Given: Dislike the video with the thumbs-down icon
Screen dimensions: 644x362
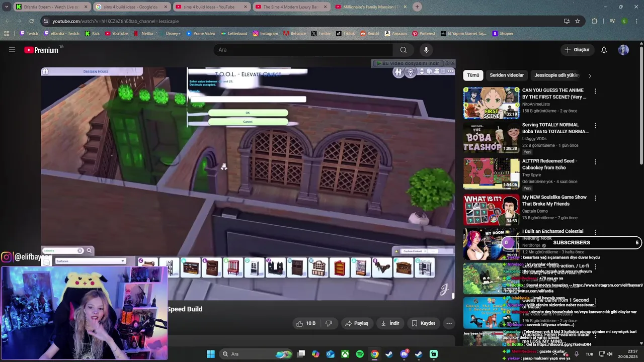Looking at the screenshot, I should click(x=329, y=323).
